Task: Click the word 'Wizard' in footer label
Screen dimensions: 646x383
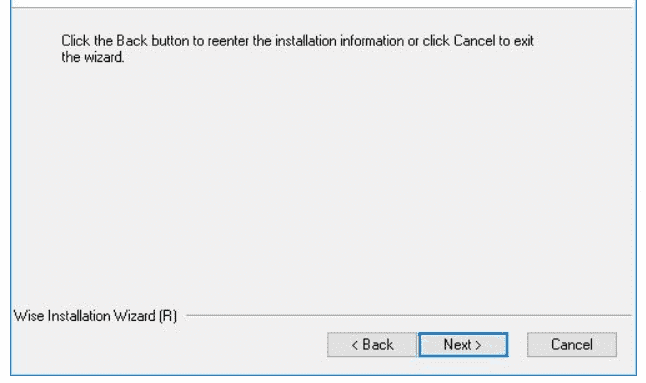Action: (134, 316)
